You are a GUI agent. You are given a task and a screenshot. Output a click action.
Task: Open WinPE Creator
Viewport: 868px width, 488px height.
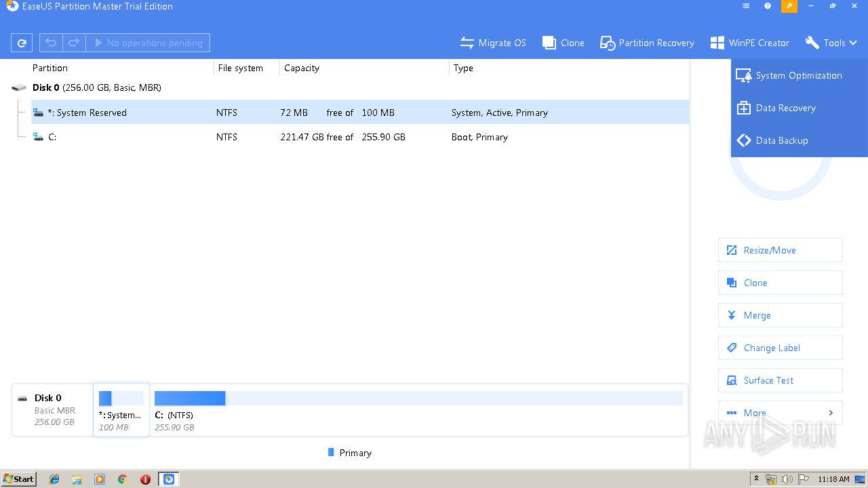click(x=749, y=43)
